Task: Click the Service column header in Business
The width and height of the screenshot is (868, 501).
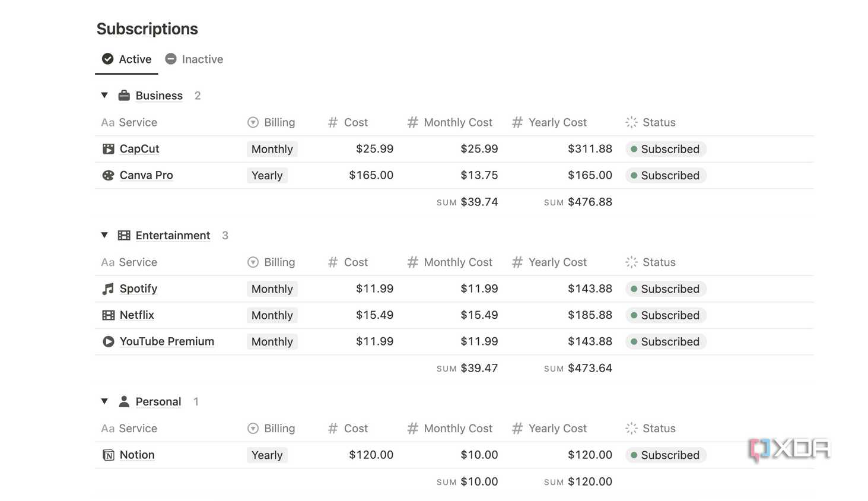Action: pos(129,122)
